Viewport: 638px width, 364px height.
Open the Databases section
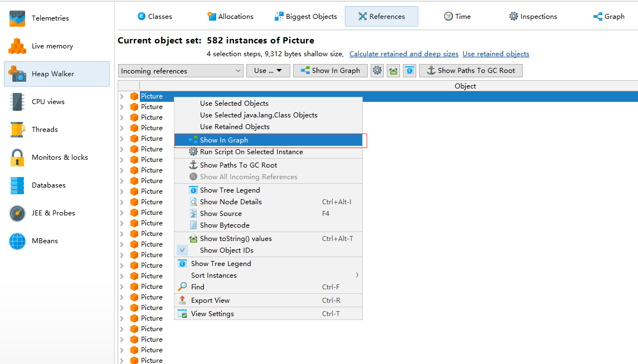pyautogui.click(x=57, y=185)
